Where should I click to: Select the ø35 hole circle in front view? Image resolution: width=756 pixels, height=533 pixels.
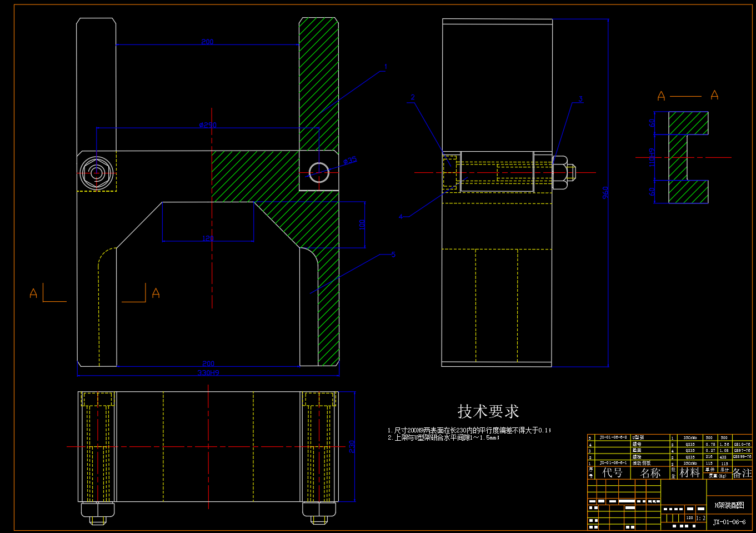tap(319, 172)
